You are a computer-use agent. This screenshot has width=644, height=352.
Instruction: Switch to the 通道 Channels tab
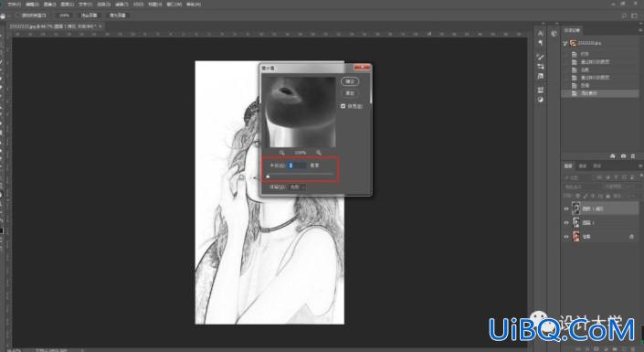tap(583, 166)
